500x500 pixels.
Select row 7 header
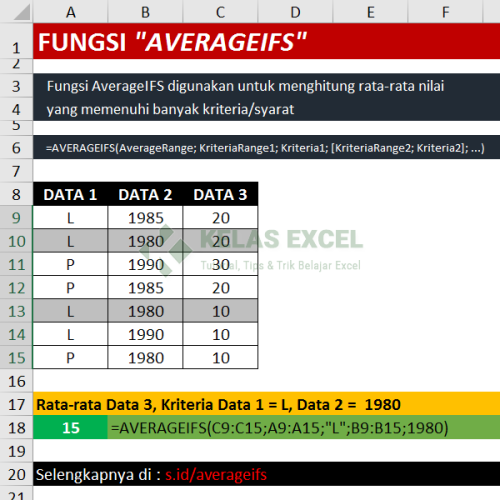click(16, 171)
